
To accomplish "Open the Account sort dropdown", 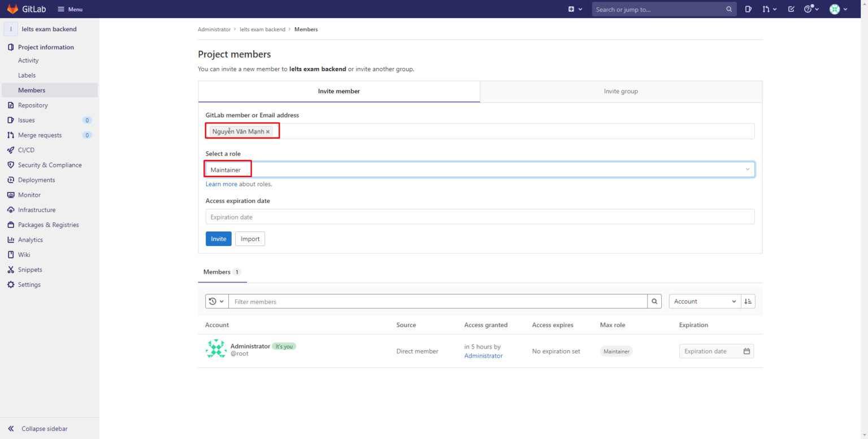I will click(704, 302).
